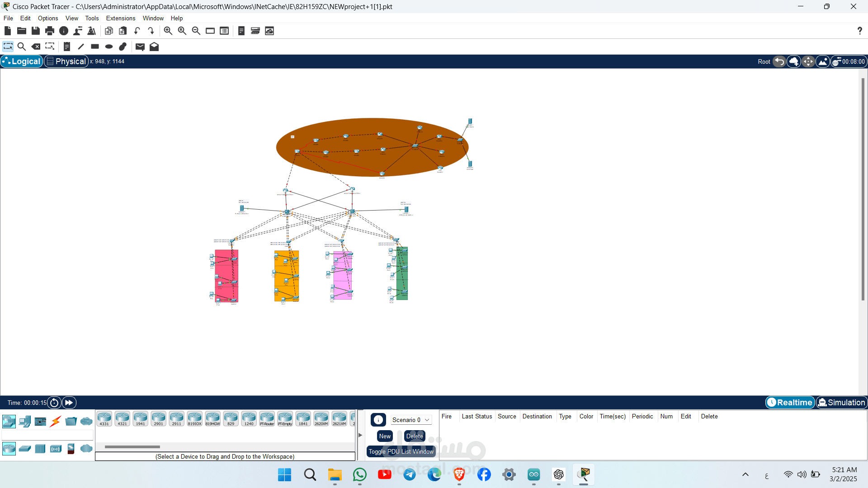Viewport: 868px width, 488px height.
Task: Select the Connections lightning category
Action: (56, 422)
